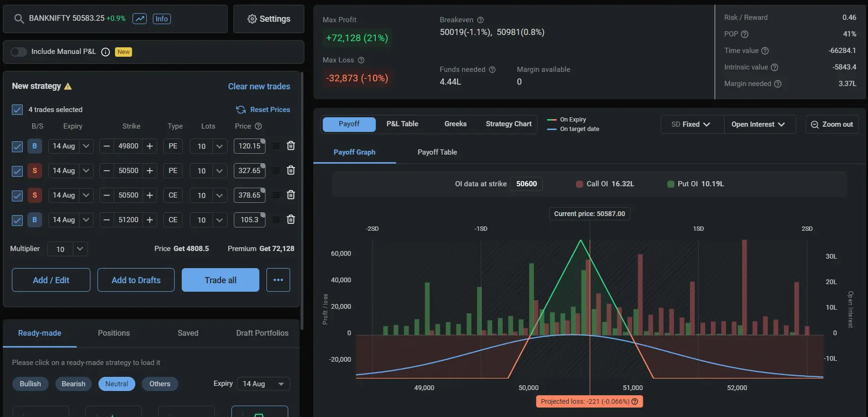Increase strike with plus on 50500 PE row
This screenshot has height=417, width=868.
point(150,171)
